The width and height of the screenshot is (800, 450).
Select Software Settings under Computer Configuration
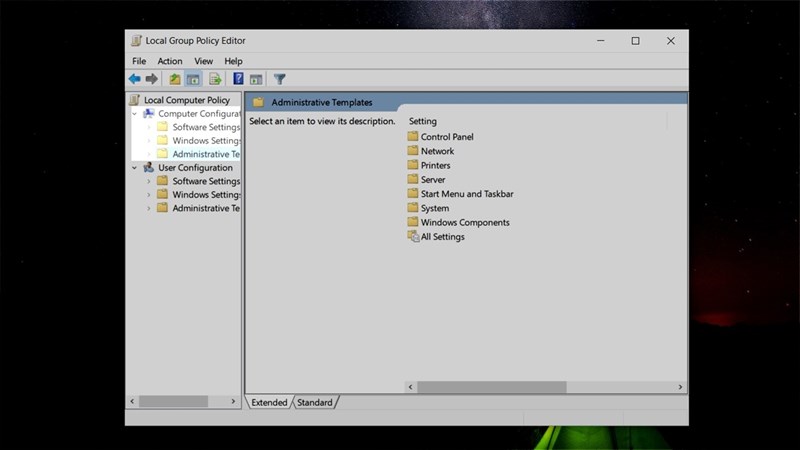206,127
